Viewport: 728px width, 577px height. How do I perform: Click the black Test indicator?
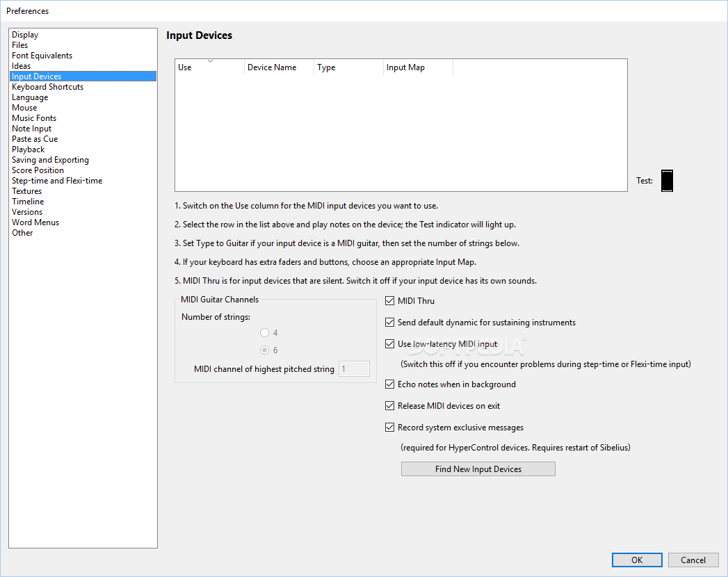(x=668, y=181)
